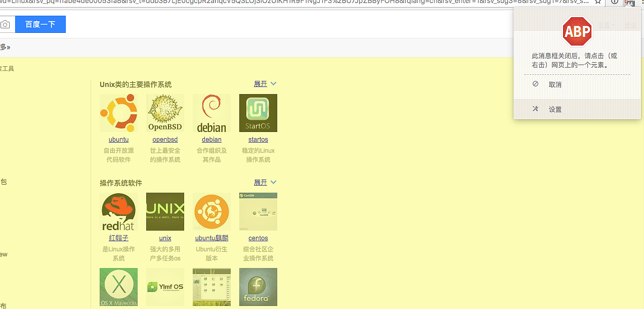Viewport: 644px width, 309px height.
Task: Expand the Unix类的主要操作系统 section
Action: (x=265, y=84)
